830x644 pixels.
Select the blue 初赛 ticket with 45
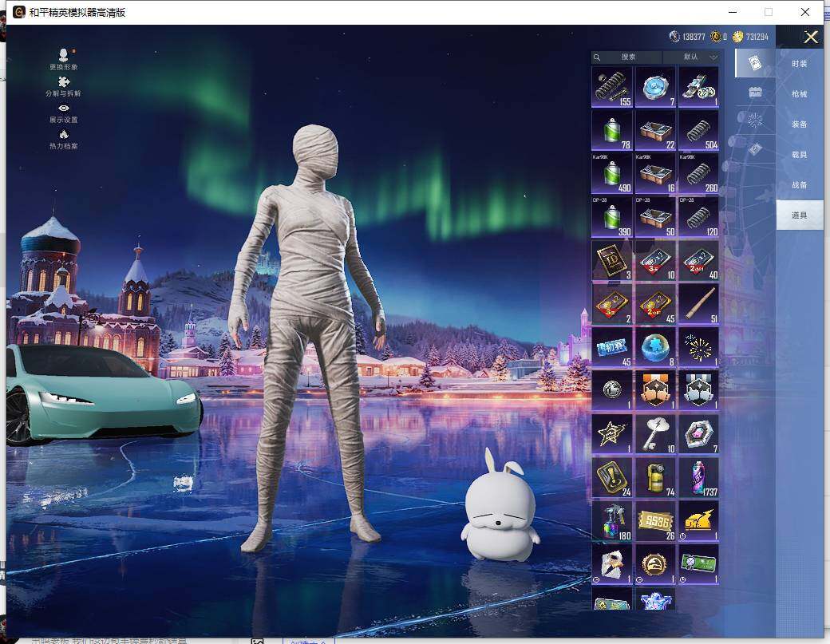[612, 347]
